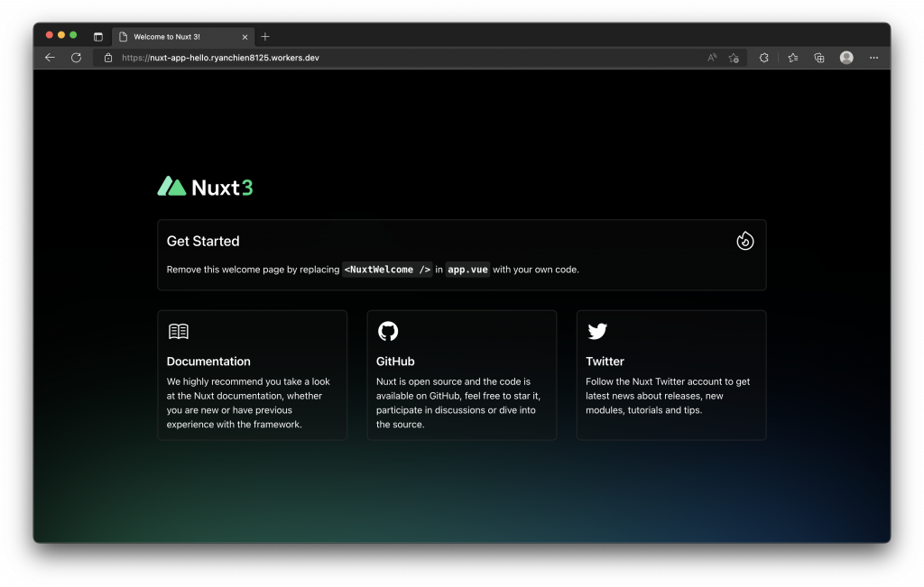924x587 pixels.
Task: Open a new tab with the plus button
Action: tap(265, 36)
